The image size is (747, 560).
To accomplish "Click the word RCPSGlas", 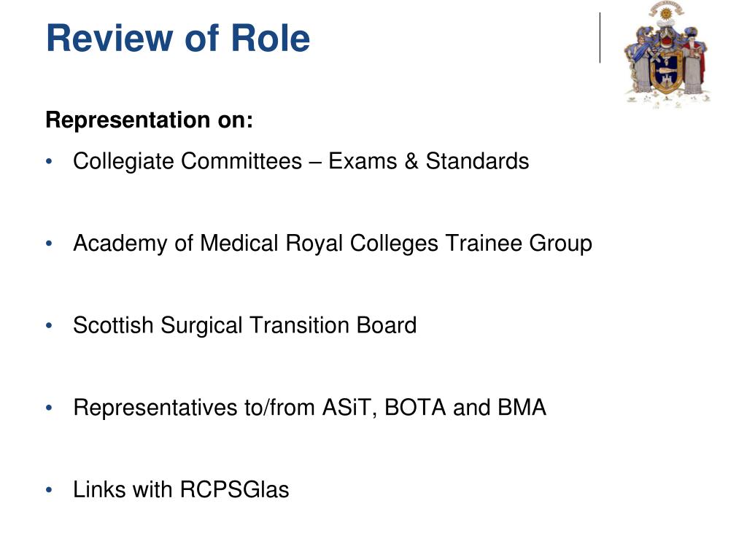I will 235,489.
